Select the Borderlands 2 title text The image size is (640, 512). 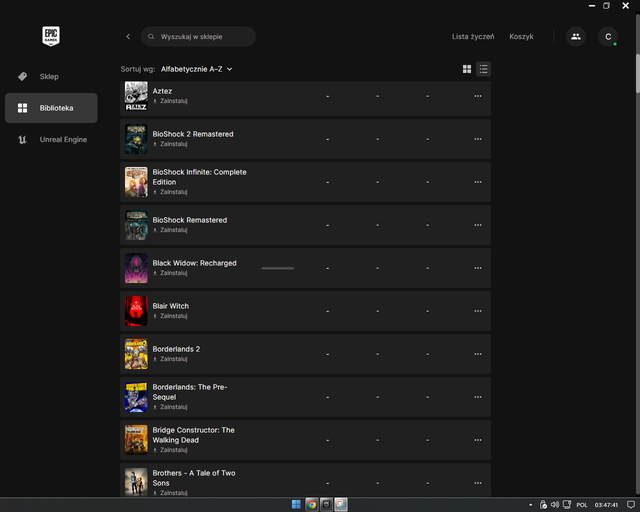pos(176,349)
